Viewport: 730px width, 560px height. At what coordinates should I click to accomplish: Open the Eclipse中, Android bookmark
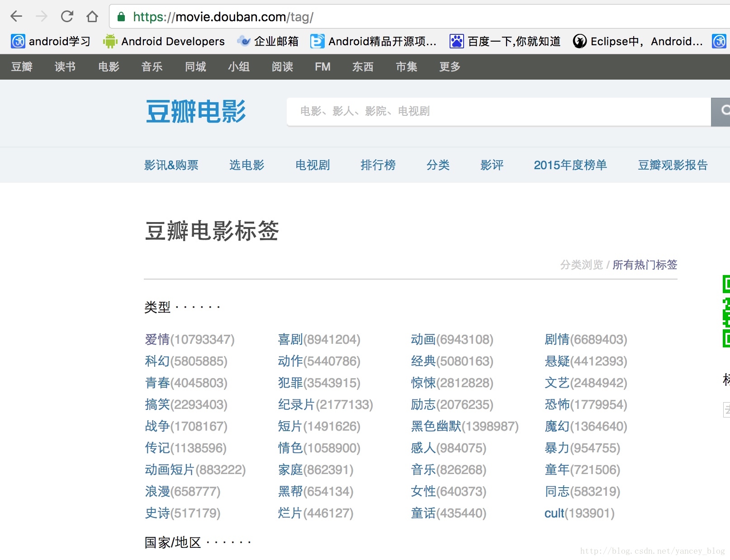pyautogui.click(x=638, y=42)
